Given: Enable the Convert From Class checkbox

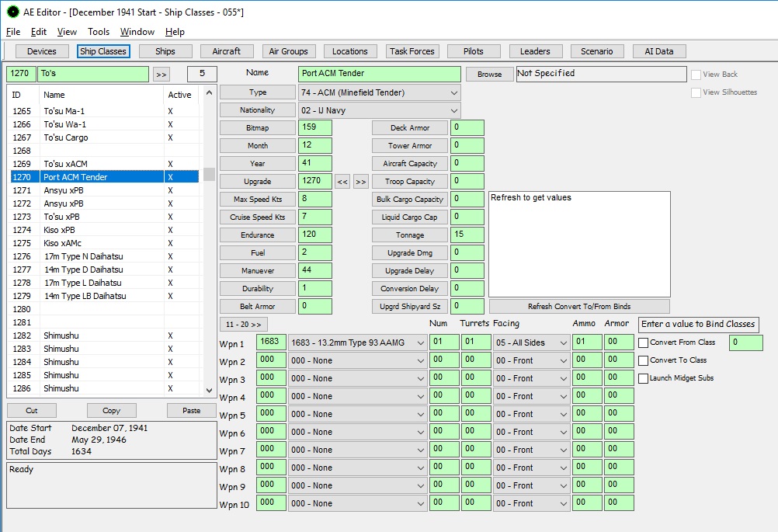Looking at the screenshot, I should click(644, 342).
